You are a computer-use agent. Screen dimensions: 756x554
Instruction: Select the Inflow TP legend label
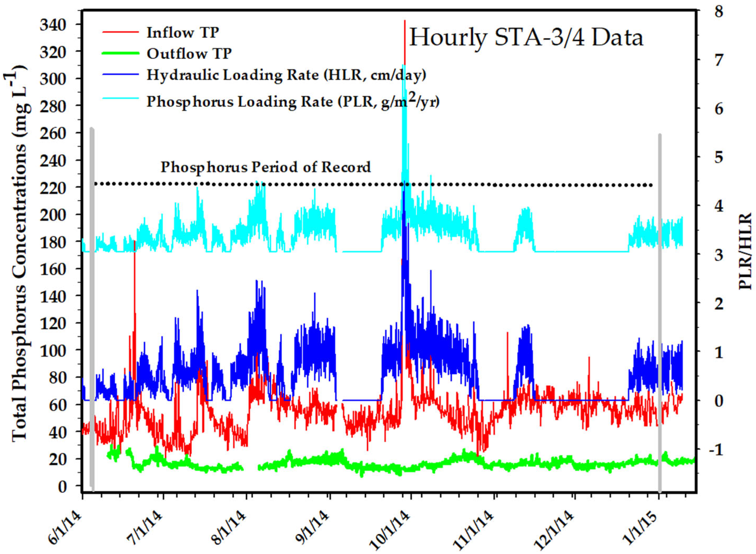183,33
